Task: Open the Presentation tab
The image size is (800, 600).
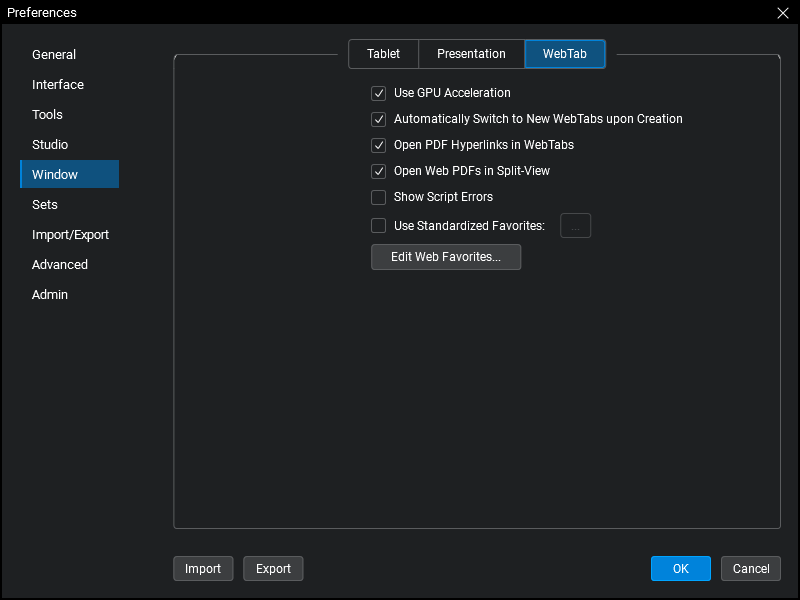Action: pyautogui.click(x=471, y=53)
